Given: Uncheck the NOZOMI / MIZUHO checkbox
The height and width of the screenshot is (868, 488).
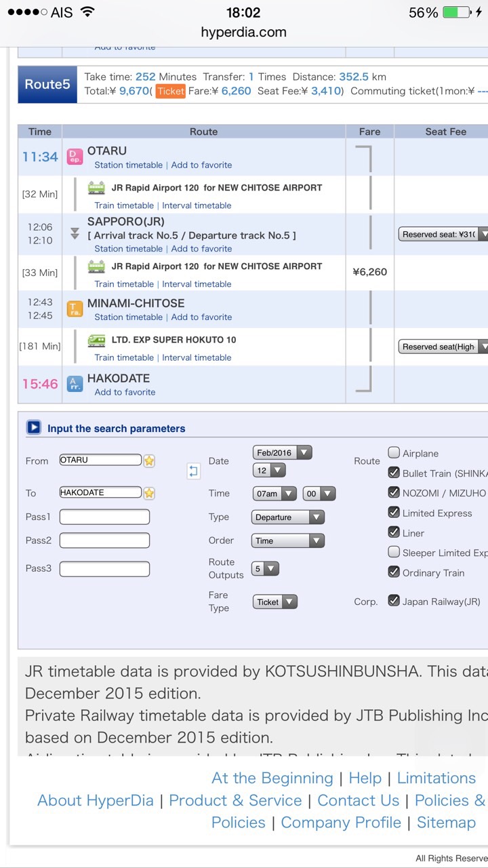Looking at the screenshot, I should click(394, 492).
